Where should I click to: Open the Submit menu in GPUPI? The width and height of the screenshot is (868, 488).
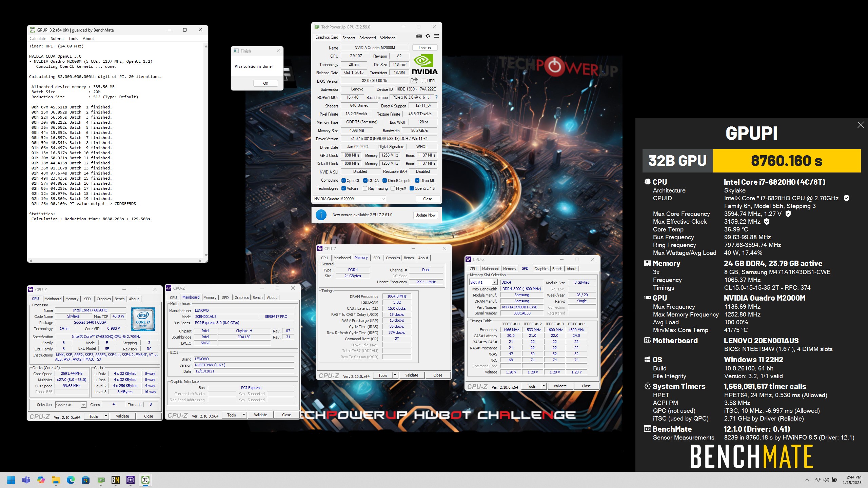pos(57,39)
